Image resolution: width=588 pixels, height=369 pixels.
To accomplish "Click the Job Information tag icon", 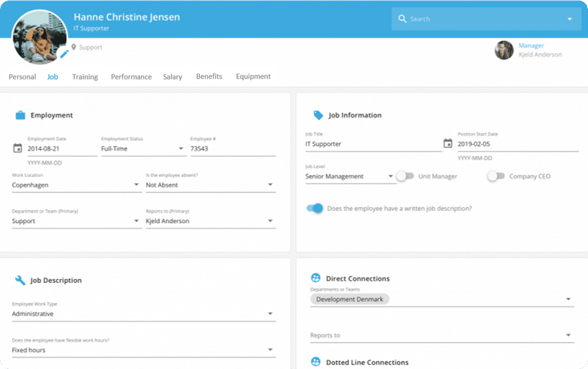I will [318, 115].
